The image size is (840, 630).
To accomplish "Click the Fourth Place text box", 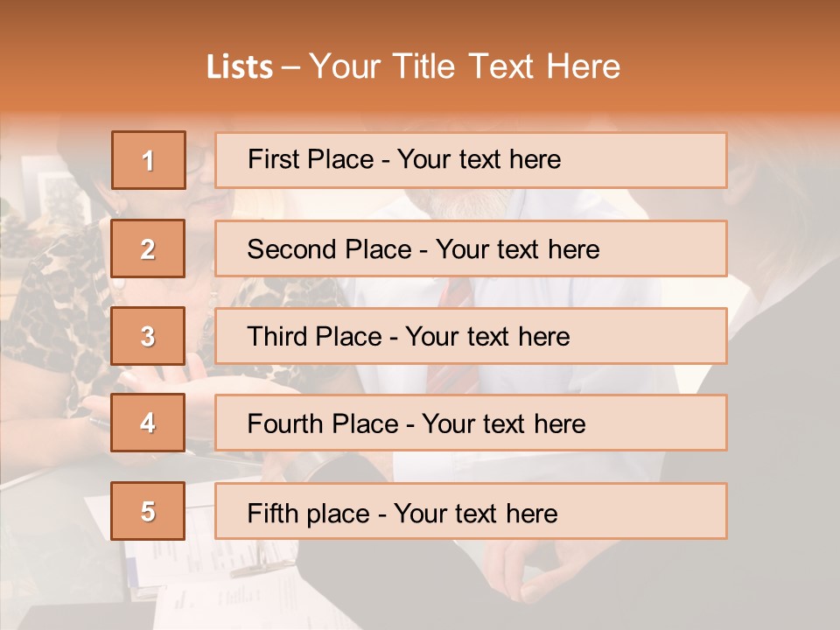I will coord(471,423).
